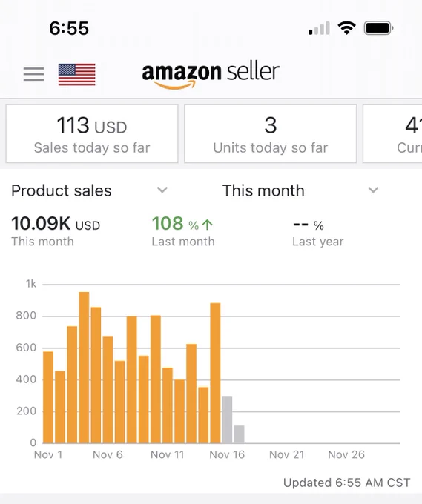The image size is (422, 504).
Task: Open the Sales today so far card
Action: click(92, 133)
